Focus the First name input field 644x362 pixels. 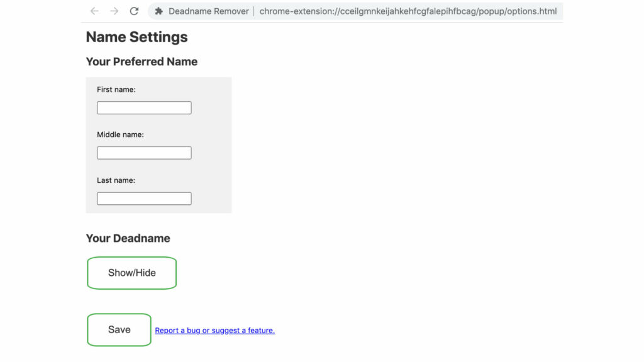tap(144, 108)
